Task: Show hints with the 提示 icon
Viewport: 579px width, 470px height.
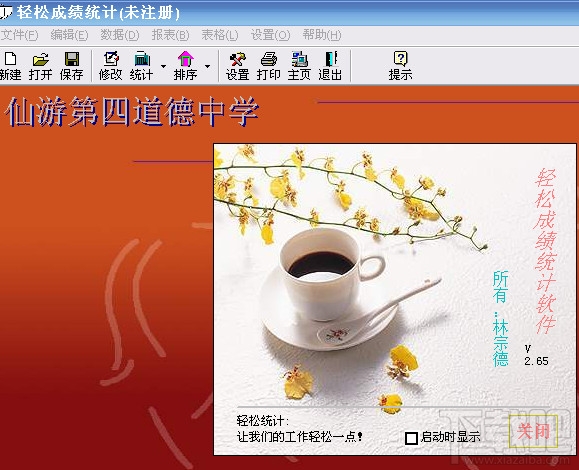Action: pyautogui.click(x=400, y=66)
